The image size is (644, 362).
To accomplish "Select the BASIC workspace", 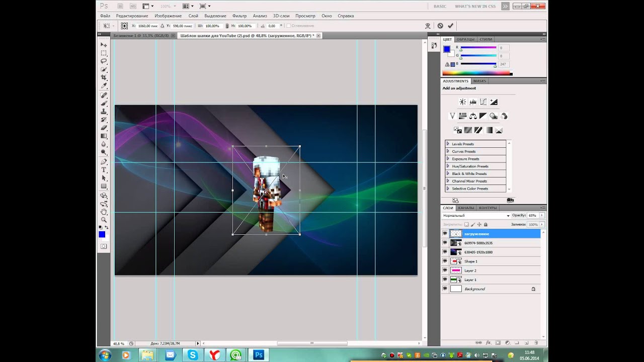I will tap(440, 6).
